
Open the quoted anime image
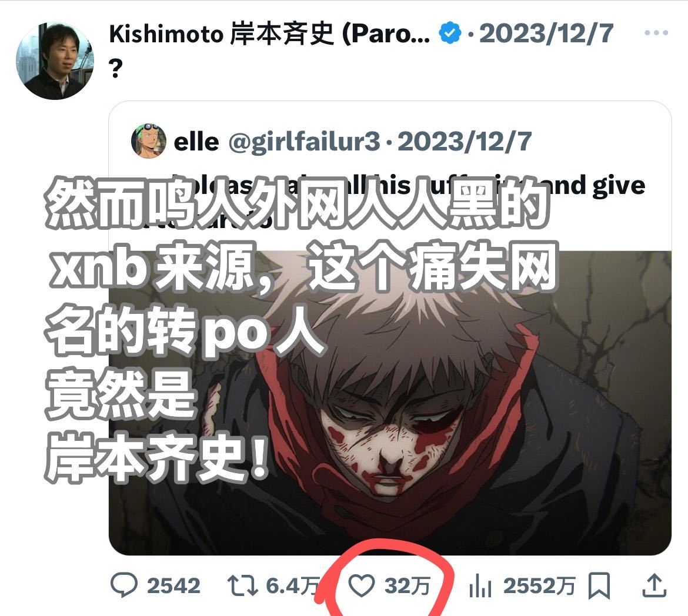[x=390, y=402]
